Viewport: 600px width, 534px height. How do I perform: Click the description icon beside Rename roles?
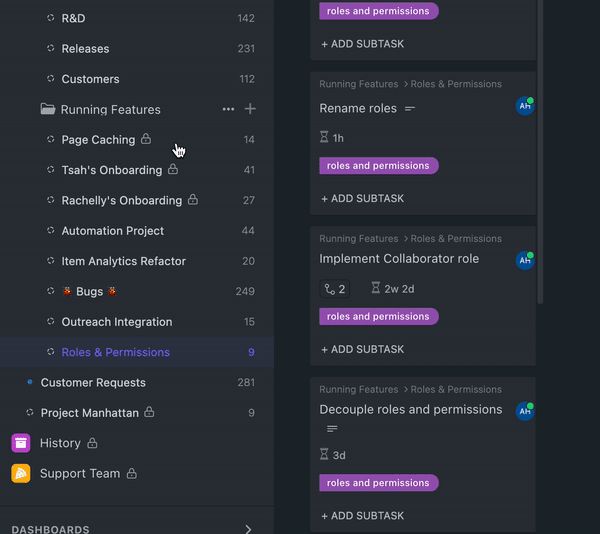[410, 108]
